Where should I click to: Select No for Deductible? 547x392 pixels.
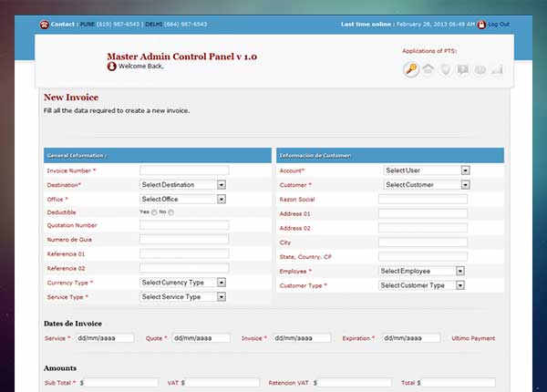click(x=170, y=212)
